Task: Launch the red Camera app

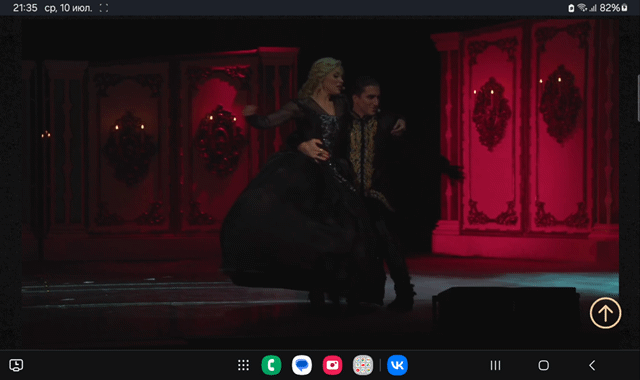Action: 333,365
